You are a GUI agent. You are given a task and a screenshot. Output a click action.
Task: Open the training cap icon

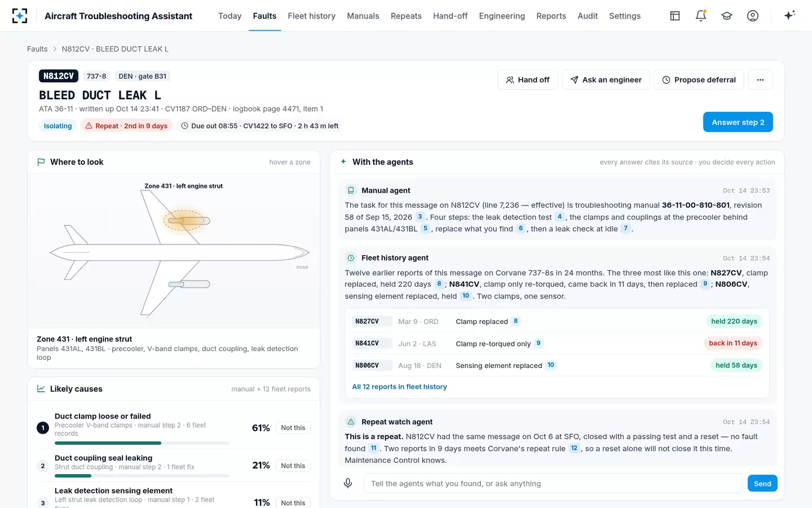point(727,16)
